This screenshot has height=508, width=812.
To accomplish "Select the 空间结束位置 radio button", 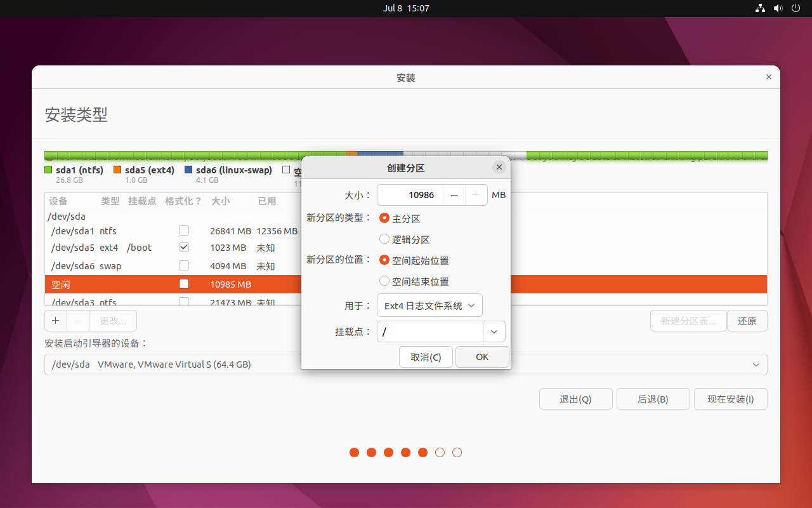I will point(384,281).
